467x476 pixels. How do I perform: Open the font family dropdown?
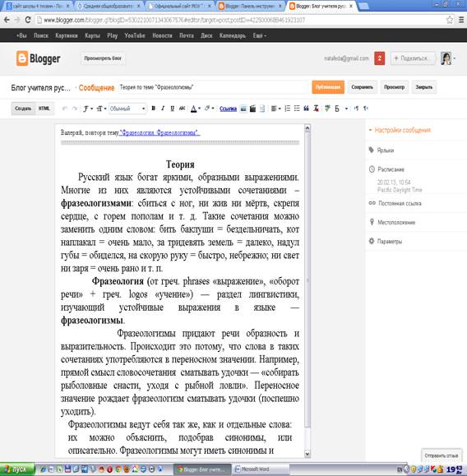click(x=88, y=109)
